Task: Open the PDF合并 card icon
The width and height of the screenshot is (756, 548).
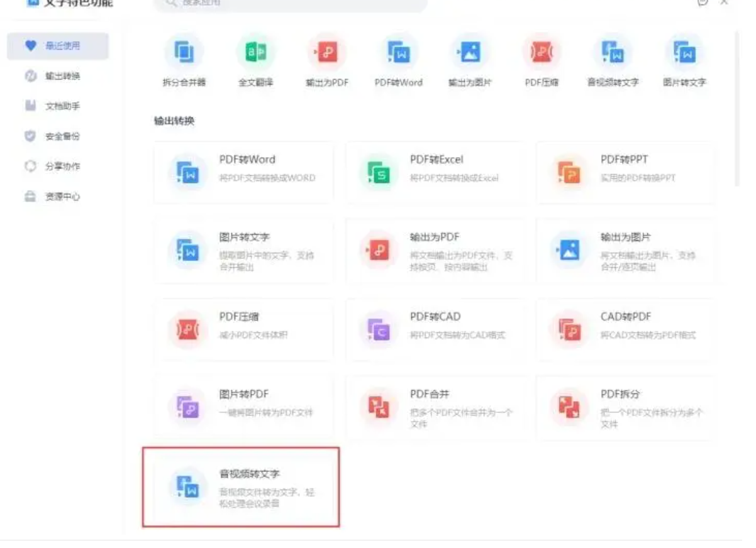Action: (x=379, y=407)
